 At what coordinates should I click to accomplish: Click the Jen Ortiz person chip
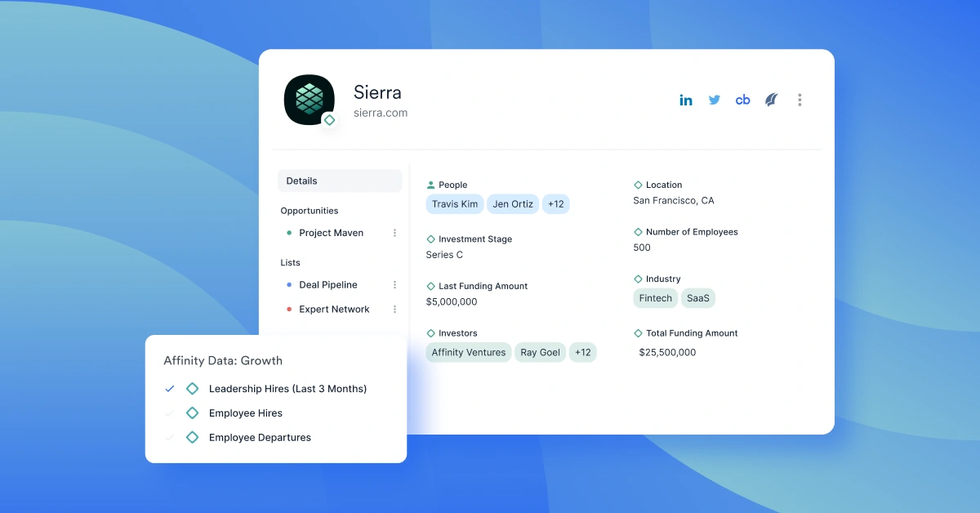point(513,204)
